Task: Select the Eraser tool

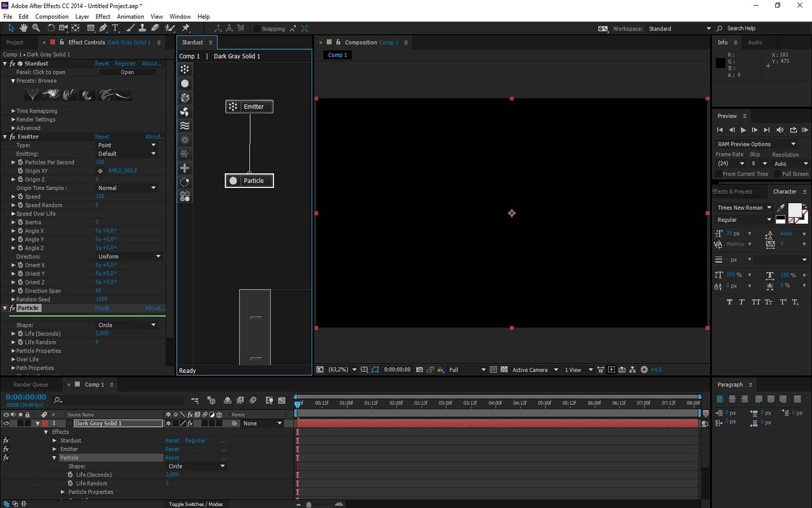Action: tap(155, 28)
